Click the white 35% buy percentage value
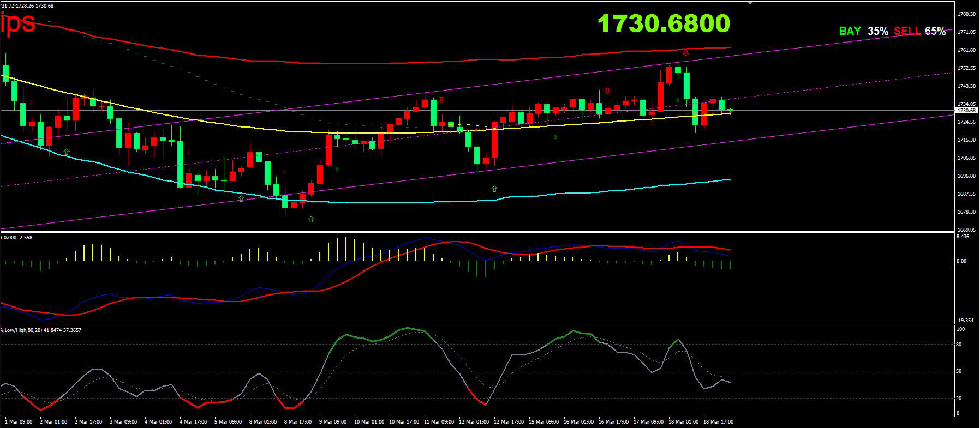Image resolution: width=980 pixels, height=428 pixels. [x=877, y=31]
